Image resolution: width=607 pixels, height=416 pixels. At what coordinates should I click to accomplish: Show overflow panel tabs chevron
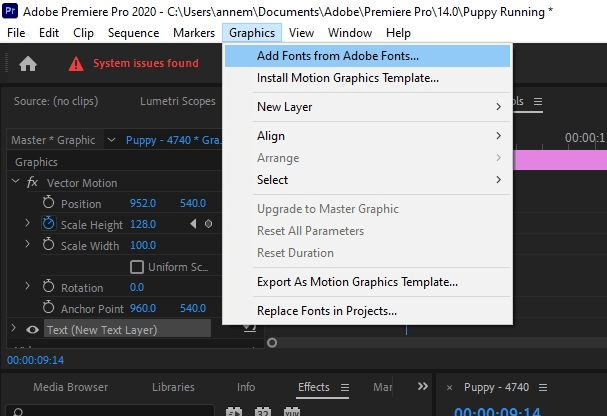423,386
